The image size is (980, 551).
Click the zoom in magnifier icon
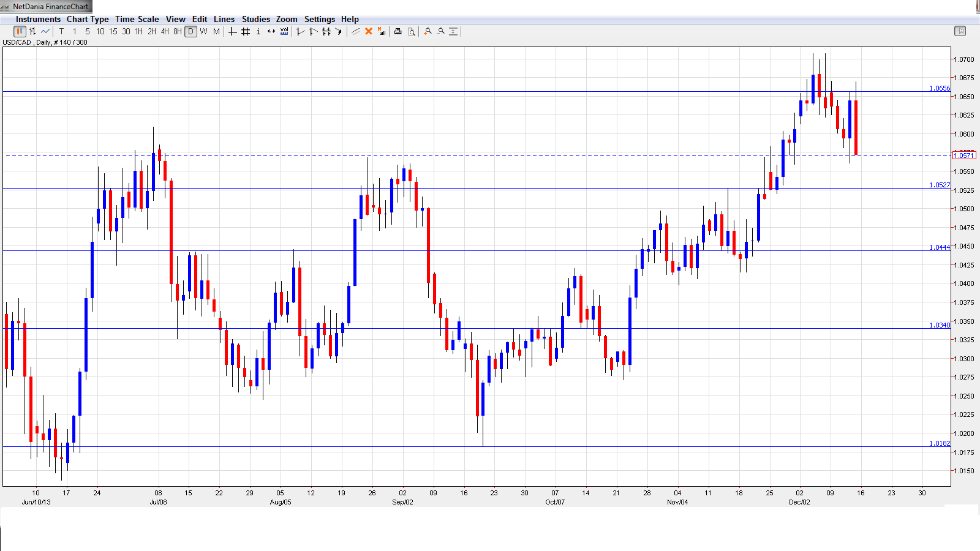(x=428, y=31)
